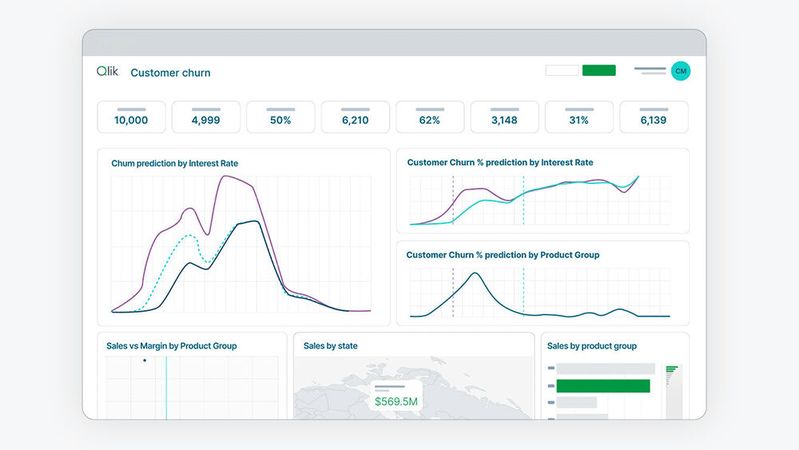Click the Sales by state title

[x=330, y=346]
